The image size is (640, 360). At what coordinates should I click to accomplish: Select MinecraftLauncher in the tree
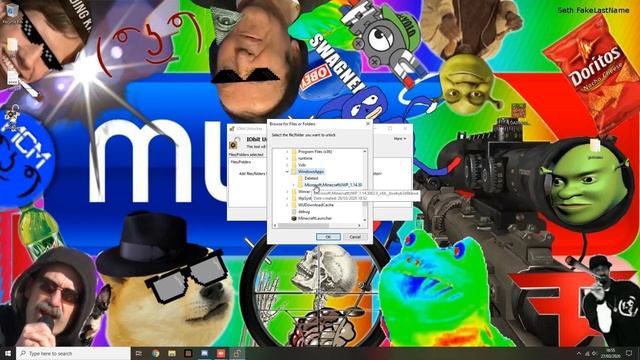[315, 218]
